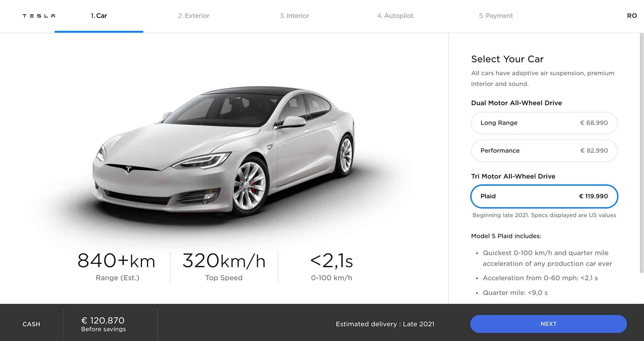Click the Model S car image
Viewport: 644px width, 341px height.
[x=223, y=151]
